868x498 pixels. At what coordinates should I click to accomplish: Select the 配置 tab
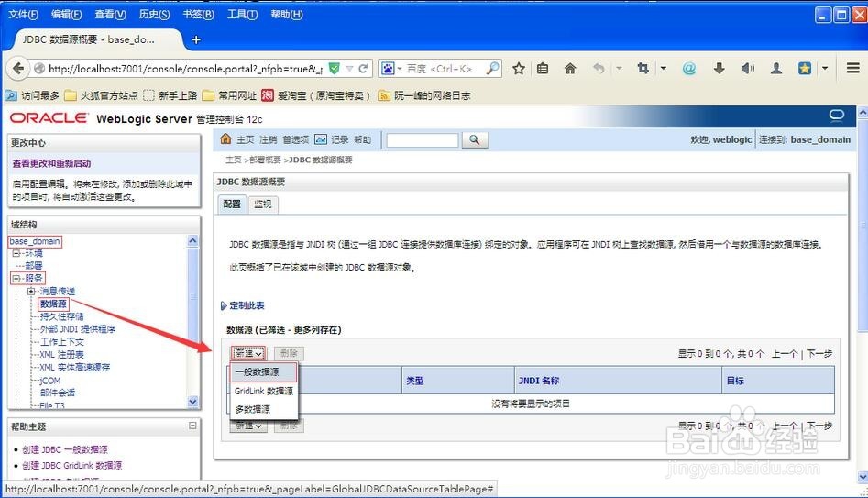(232, 204)
